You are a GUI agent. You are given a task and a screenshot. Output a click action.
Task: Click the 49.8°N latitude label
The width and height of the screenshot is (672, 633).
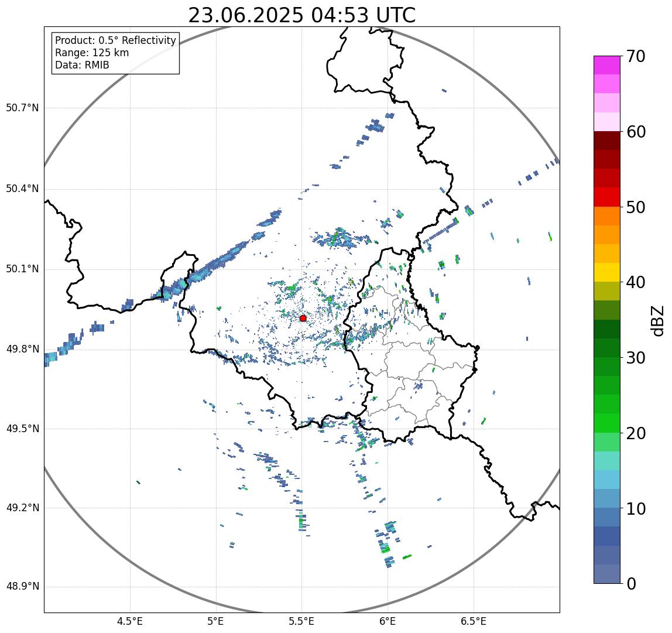(22, 349)
